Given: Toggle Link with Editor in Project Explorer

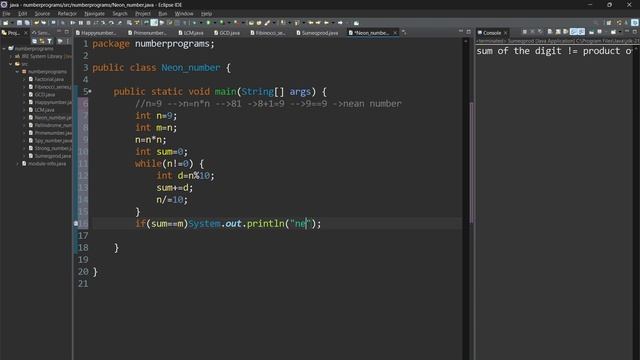Looking at the screenshot, I should point(42,41).
